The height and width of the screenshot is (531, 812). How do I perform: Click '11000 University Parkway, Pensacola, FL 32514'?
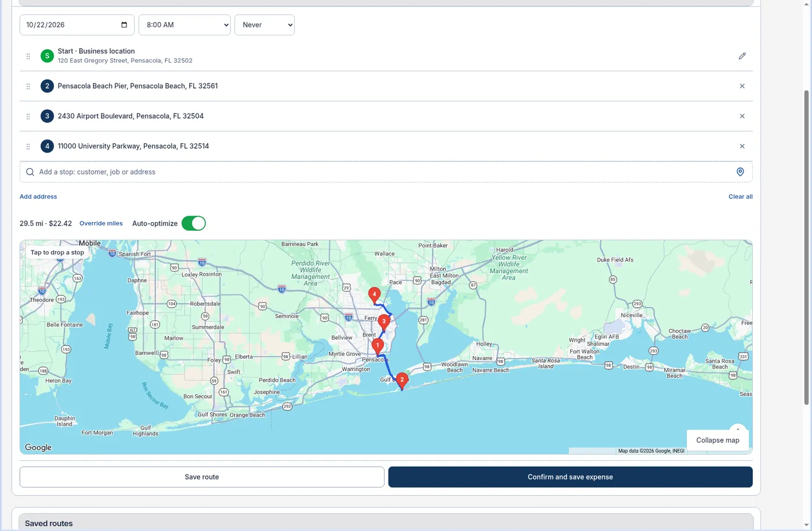tap(133, 146)
